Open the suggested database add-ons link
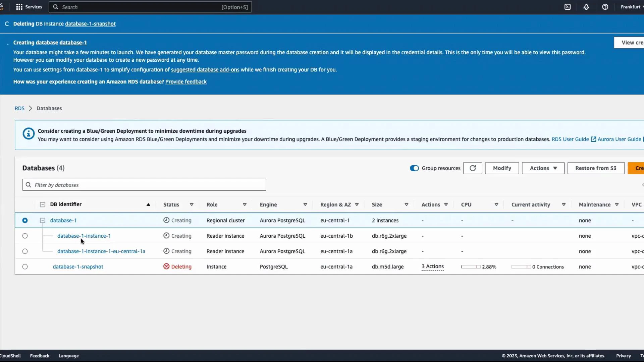Screen dimensions: 644x362 click(205, 70)
